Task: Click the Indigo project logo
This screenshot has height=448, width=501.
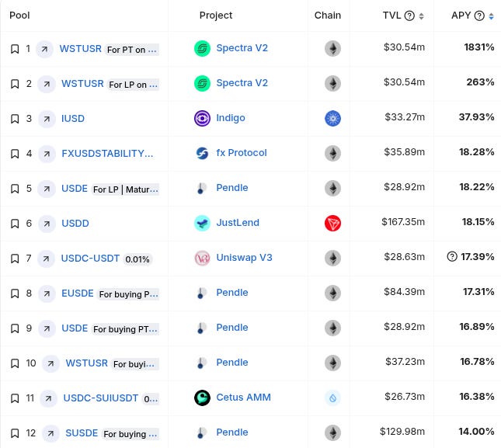Action: [x=202, y=118]
